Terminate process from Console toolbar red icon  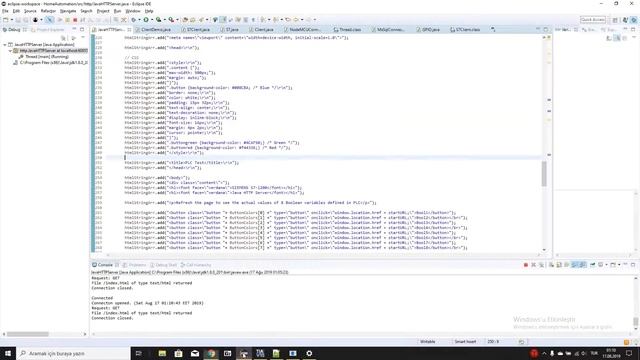526,265
